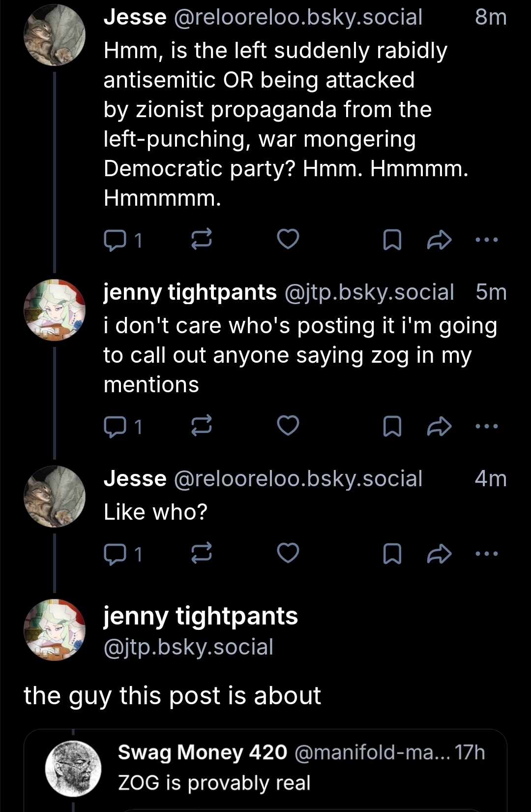Share jenny tightpants' 5m-old post
The height and width of the screenshot is (812, 531).
click(x=439, y=426)
